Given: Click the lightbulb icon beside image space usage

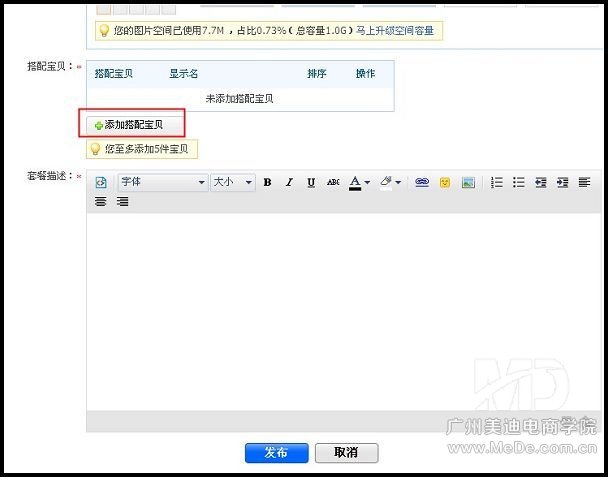Looking at the screenshot, I should pos(104,31).
